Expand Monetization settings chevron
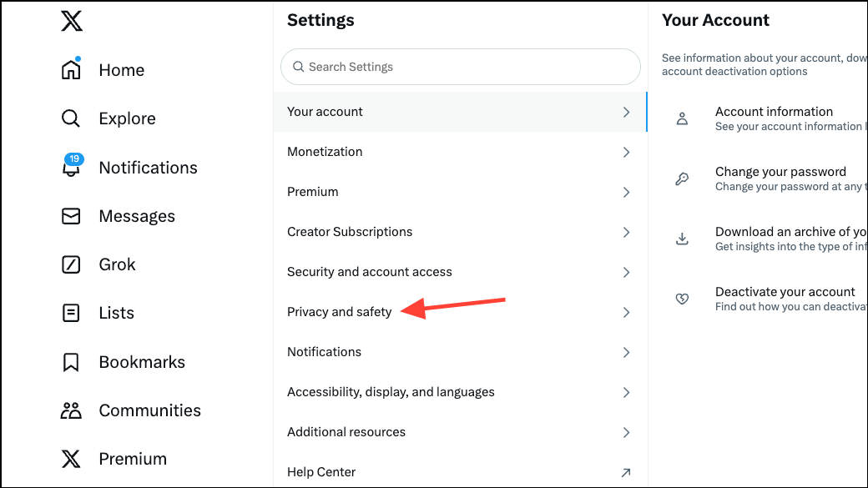Image resolution: width=868 pixels, height=488 pixels. pyautogui.click(x=626, y=152)
